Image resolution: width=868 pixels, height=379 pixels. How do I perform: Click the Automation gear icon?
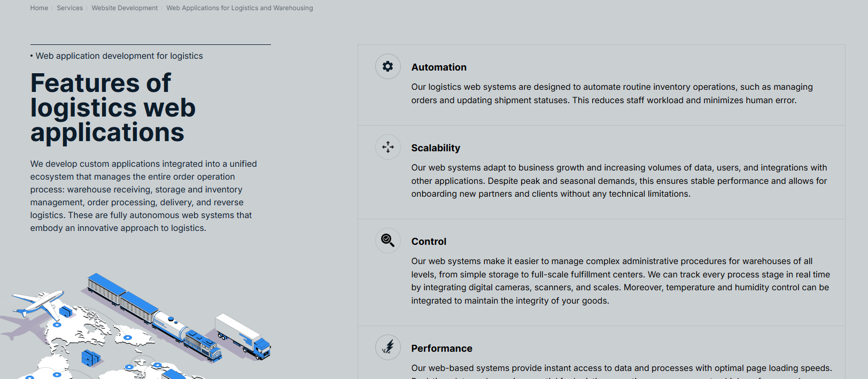387,66
